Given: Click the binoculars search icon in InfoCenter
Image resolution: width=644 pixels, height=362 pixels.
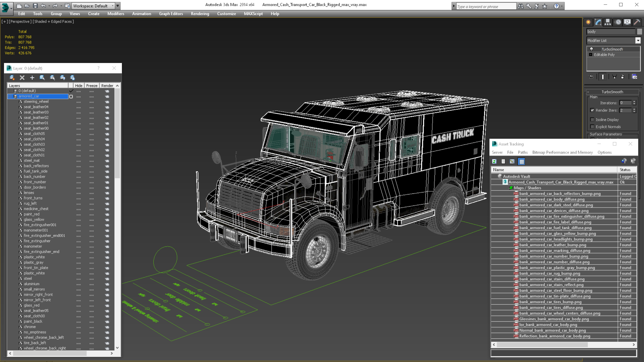Looking at the screenshot, I should point(521,6).
